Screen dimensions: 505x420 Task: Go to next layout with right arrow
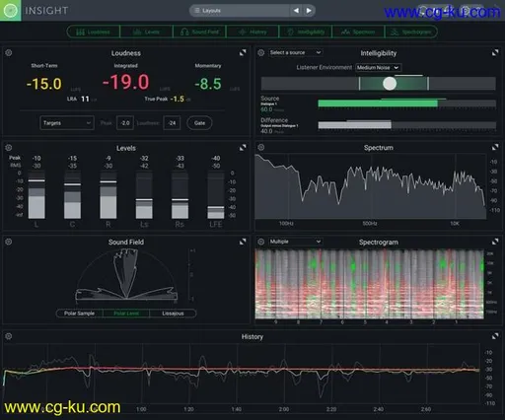pyautogui.click(x=309, y=11)
